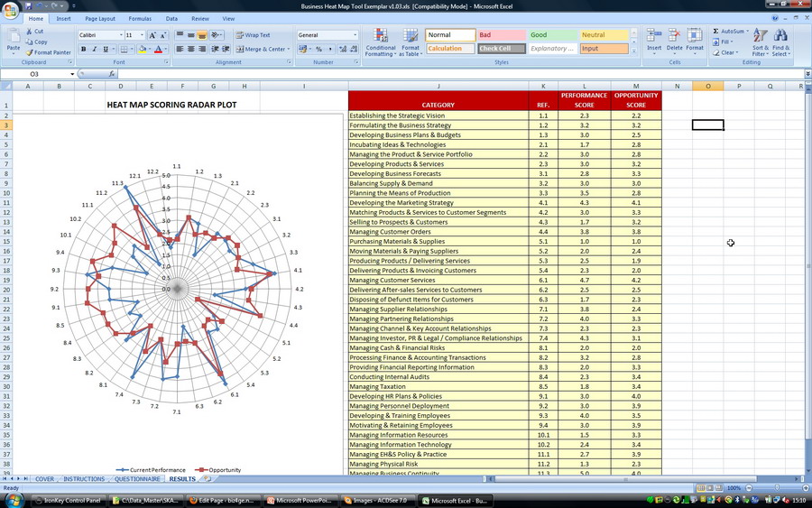
Task: Open Find & Select binoculars
Action: coord(781,42)
